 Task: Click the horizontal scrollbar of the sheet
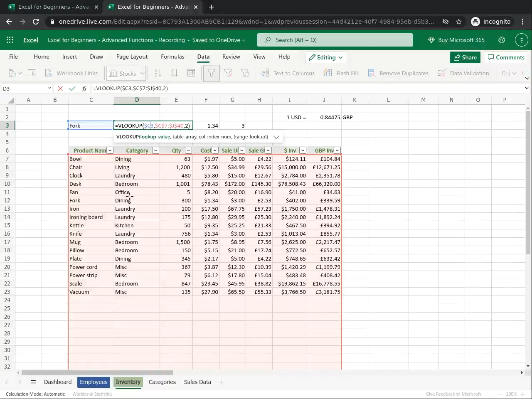coord(97,372)
